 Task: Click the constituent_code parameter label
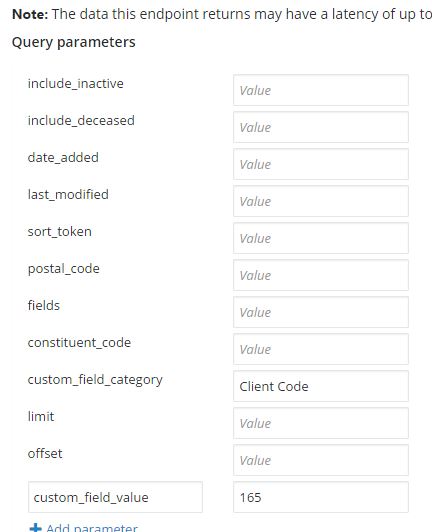(79, 342)
